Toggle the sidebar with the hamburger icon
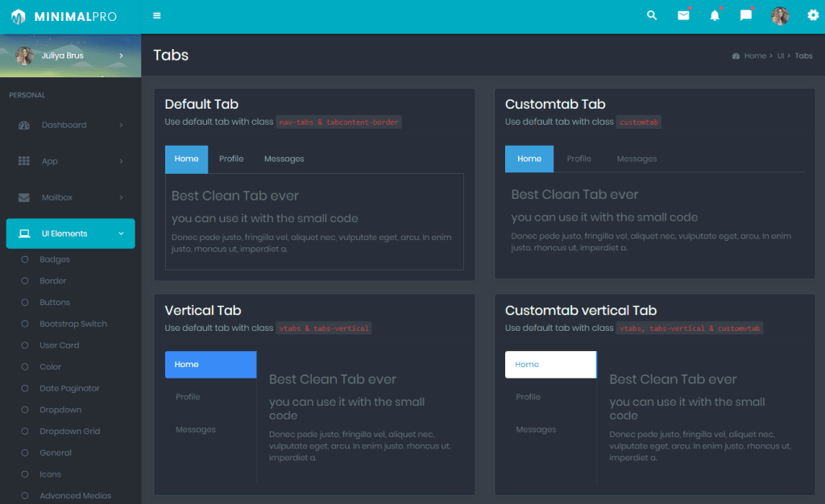 click(x=157, y=16)
